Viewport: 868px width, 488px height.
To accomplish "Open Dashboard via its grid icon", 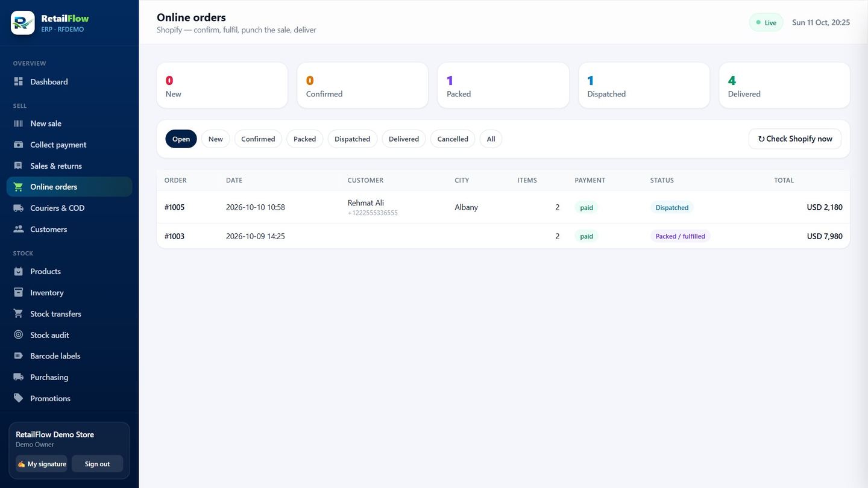I will point(19,81).
